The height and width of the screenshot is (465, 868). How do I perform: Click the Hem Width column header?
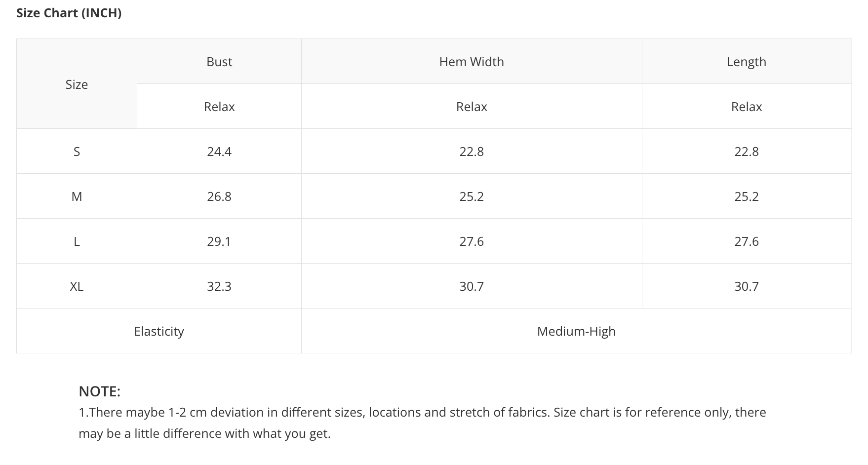pyautogui.click(x=472, y=62)
